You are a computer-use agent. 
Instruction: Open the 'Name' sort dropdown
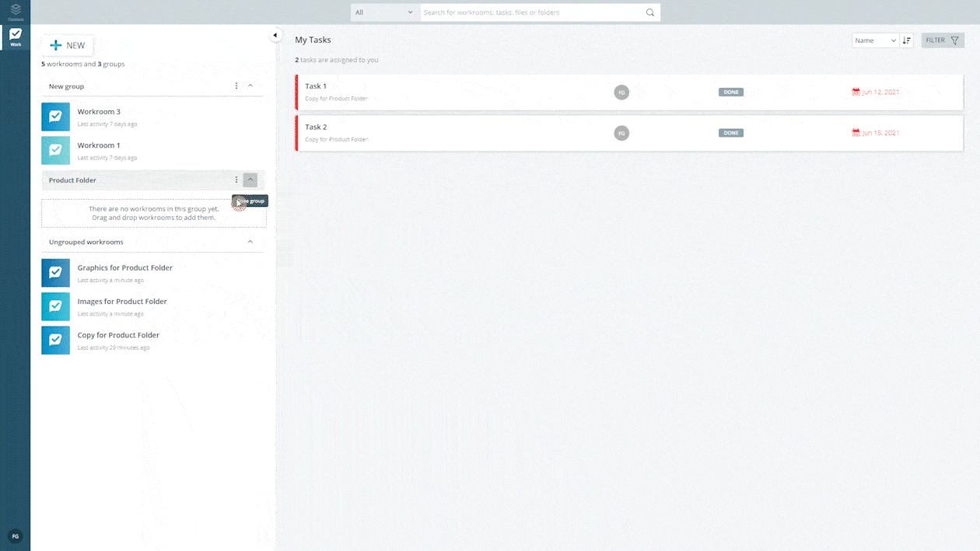coord(875,40)
